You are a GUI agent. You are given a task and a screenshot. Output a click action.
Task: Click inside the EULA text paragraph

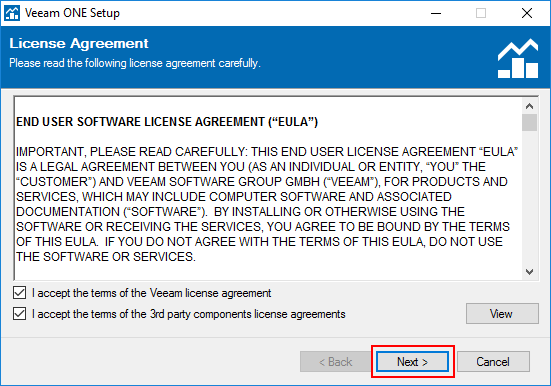(266, 204)
